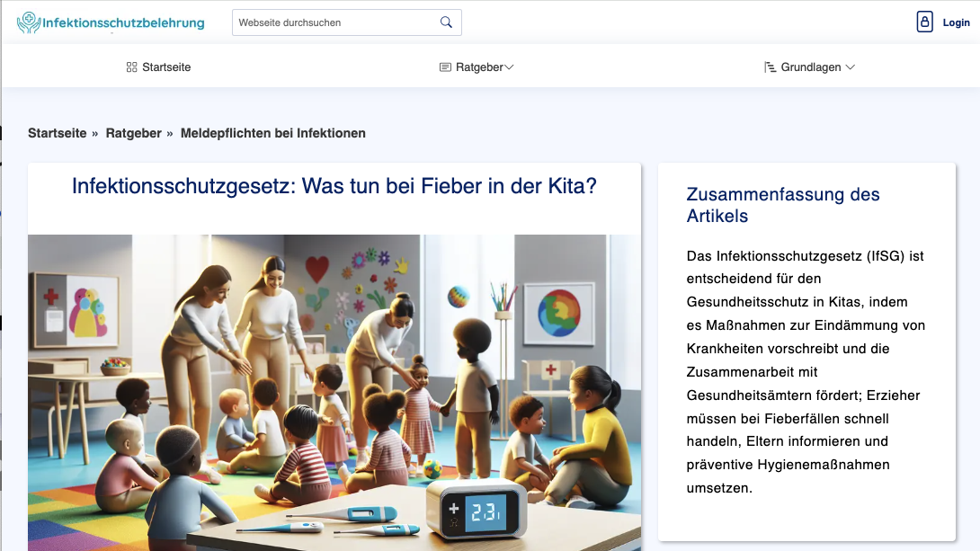Screen dimensions: 980x551
Task: Click the search magnifier icon
Action: click(x=446, y=22)
